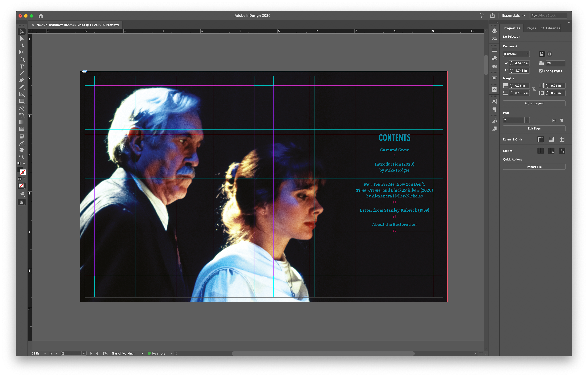Toggle landscape orientation button
Viewport: 588px width, 377px height.
[x=549, y=54]
